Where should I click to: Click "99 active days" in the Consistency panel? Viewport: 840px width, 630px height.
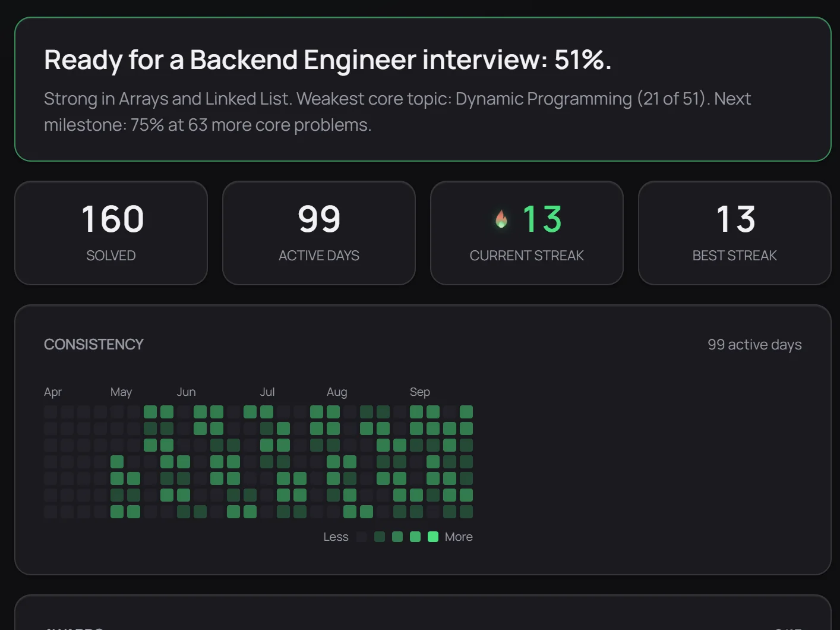(x=754, y=345)
